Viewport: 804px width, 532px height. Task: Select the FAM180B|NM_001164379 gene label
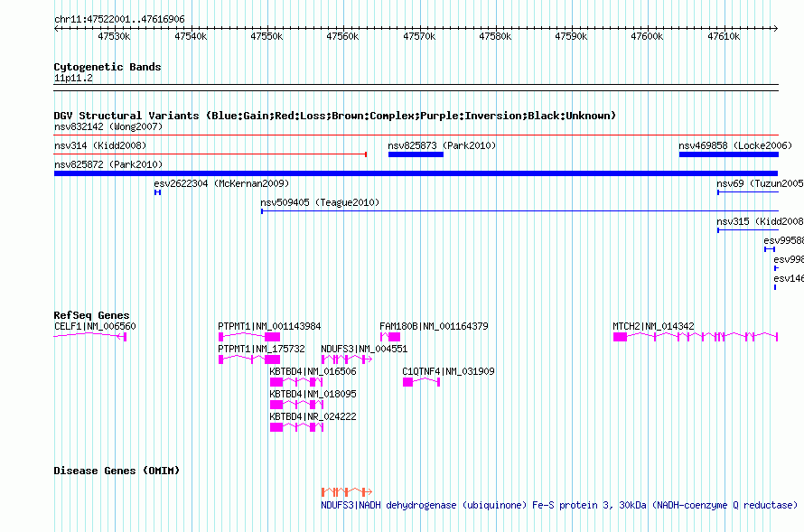click(x=434, y=326)
